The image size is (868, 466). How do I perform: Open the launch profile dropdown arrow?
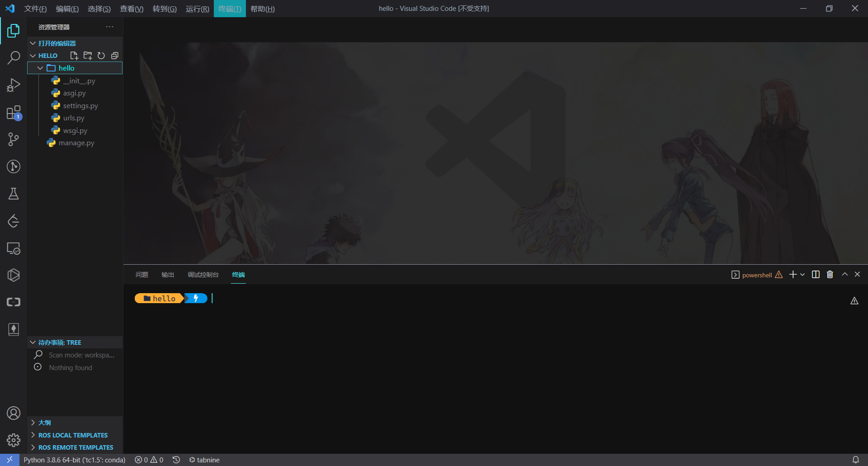802,275
